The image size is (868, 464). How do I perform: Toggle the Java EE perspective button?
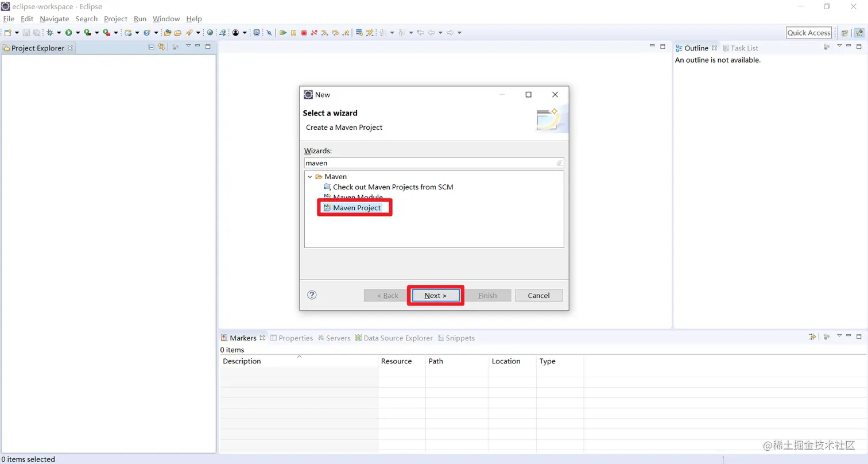point(858,33)
